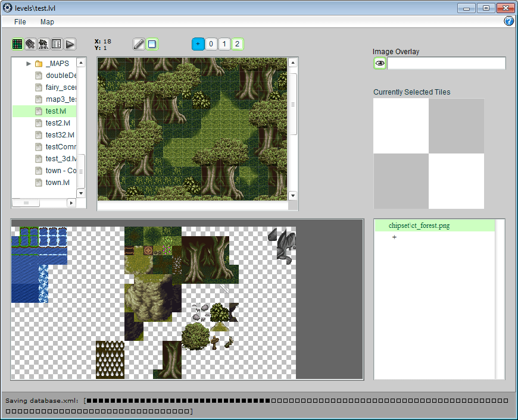Switch to layer 0
This screenshot has width=518, height=420.
[211, 44]
